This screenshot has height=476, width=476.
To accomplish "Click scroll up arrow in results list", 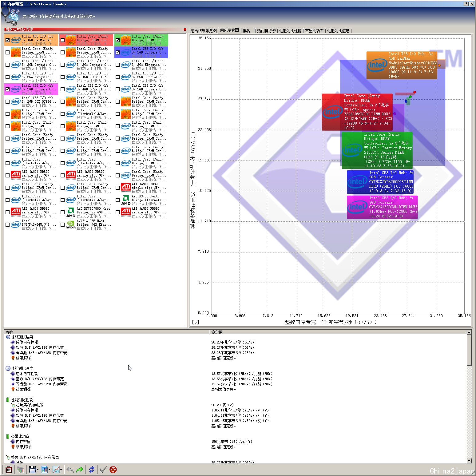I will 469,332.
